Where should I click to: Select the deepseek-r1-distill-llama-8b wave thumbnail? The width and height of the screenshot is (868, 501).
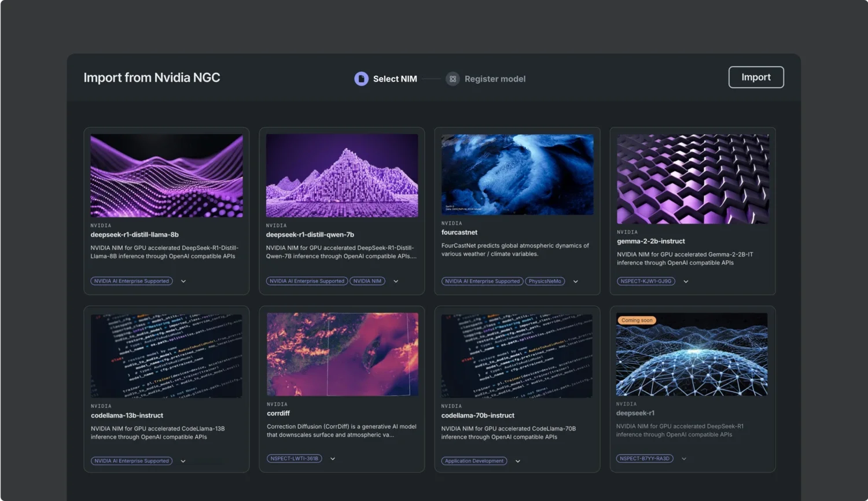click(167, 176)
